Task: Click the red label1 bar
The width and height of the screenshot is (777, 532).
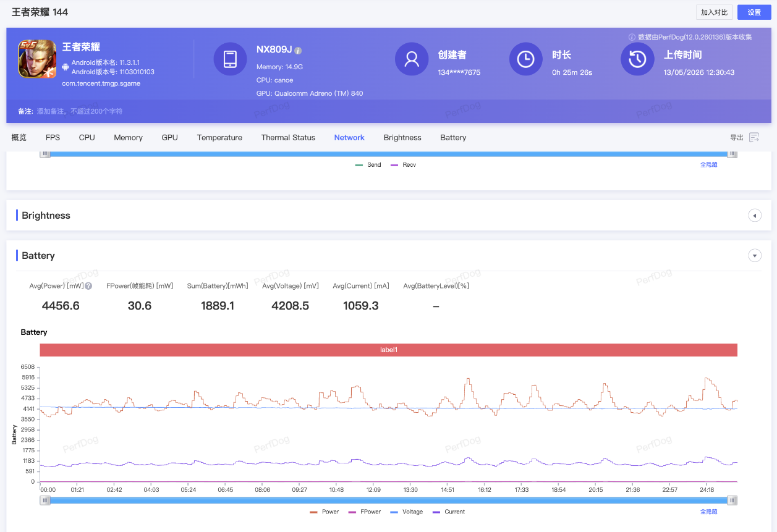Action: tap(389, 350)
